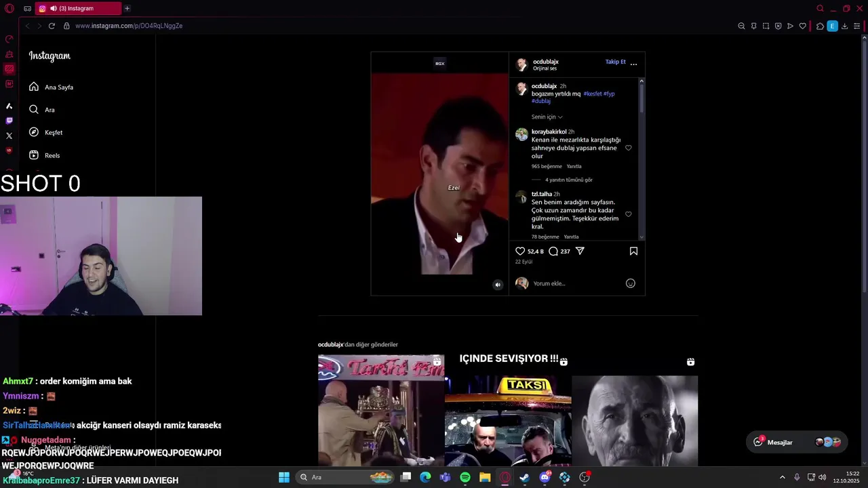
Task: Open the Windows Start menu
Action: (x=284, y=477)
